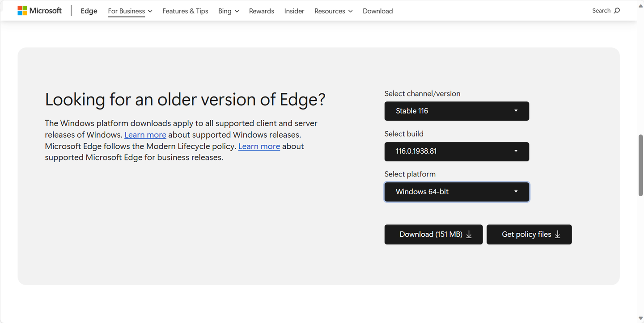Screen dimensions: 644x323
Task: Open the Insider nav link
Action: click(x=294, y=11)
